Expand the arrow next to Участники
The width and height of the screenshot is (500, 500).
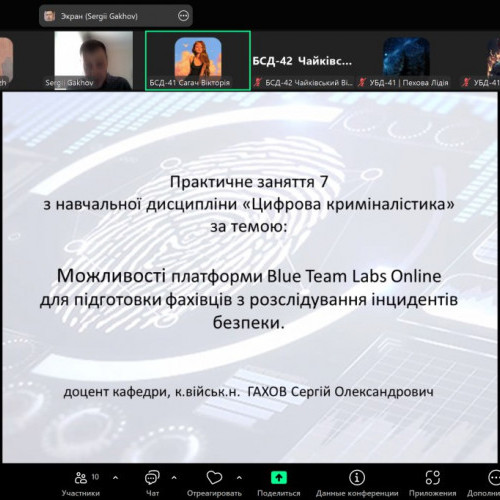(116, 478)
